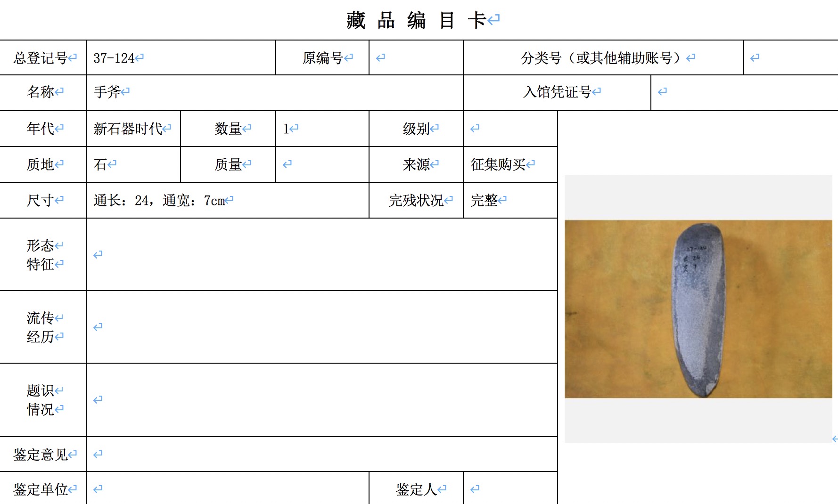Click the title text 藏品编目卡
The image size is (838, 504).
coord(416,21)
